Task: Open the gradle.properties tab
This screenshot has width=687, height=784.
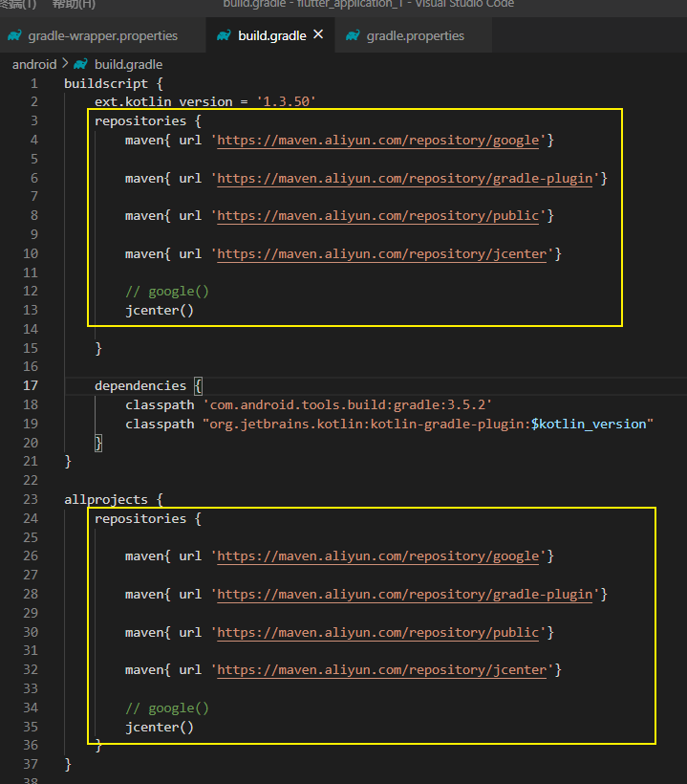Action: click(415, 35)
